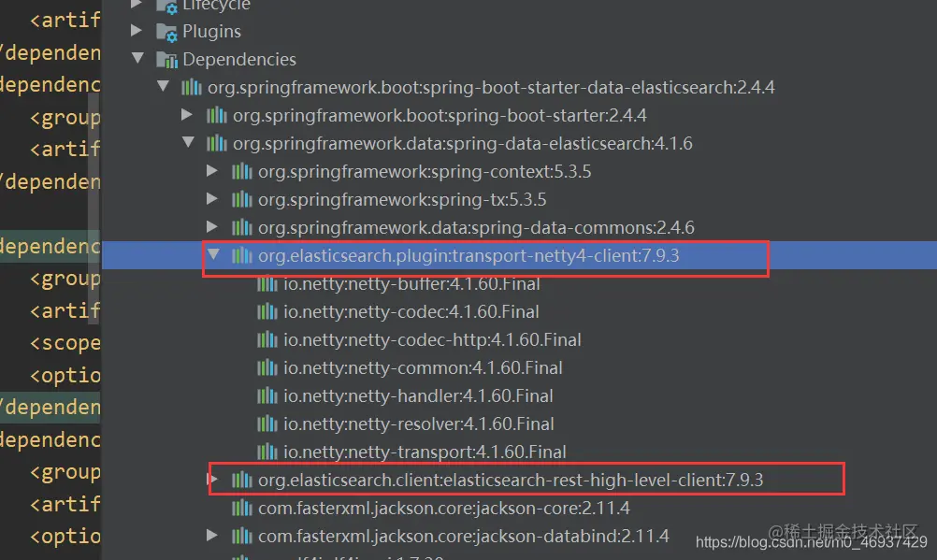This screenshot has width=937, height=560.
Task: Collapse spring-boot-starter-data-elasticsearch dependency
Action: 163,86
